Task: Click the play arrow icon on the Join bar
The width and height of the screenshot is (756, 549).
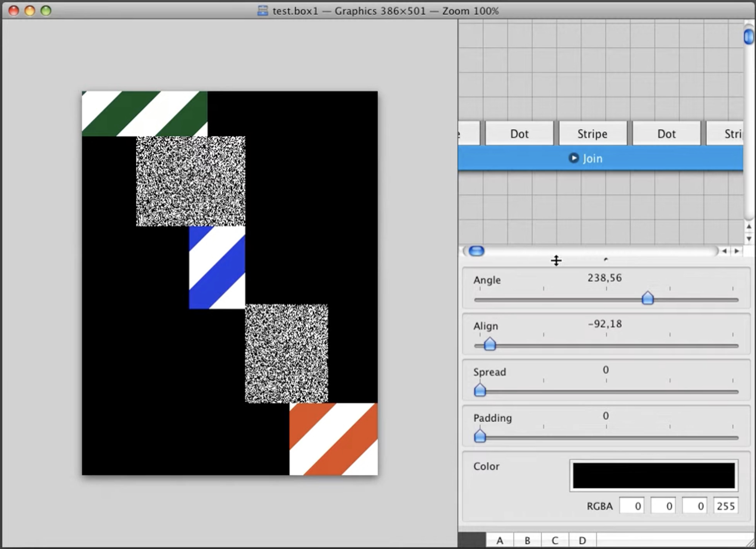Action: click(574, 158)
